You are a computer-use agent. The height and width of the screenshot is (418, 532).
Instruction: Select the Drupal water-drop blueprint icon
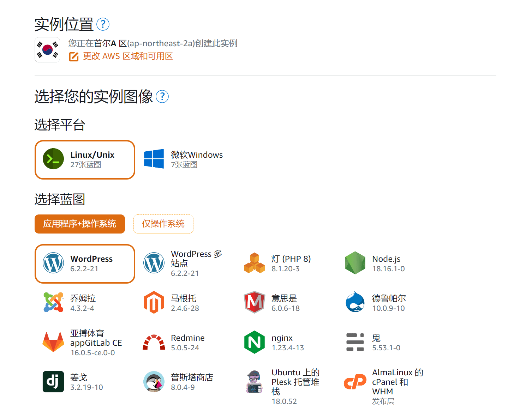tap(355, 302)
